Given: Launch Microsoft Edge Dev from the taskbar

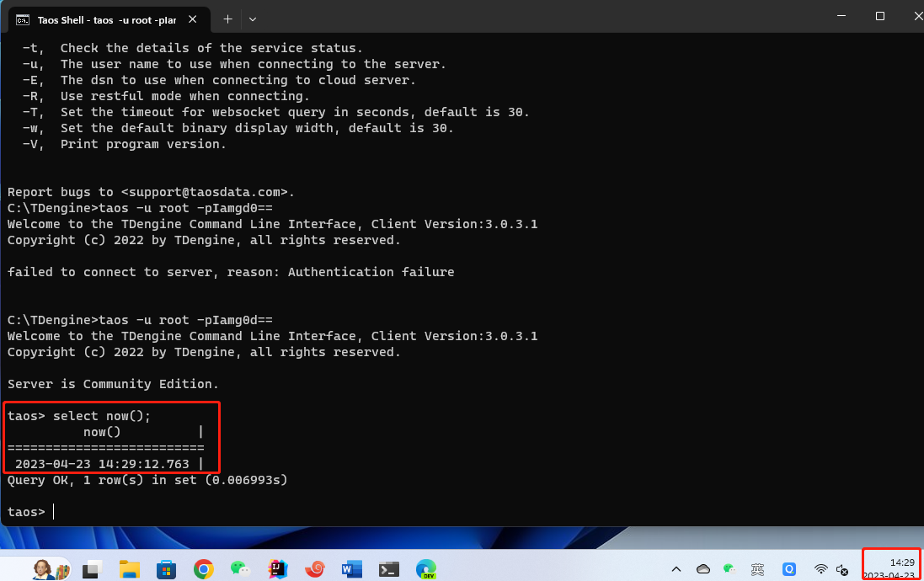Looking at the screenshot, I should (x=426, y=569).
